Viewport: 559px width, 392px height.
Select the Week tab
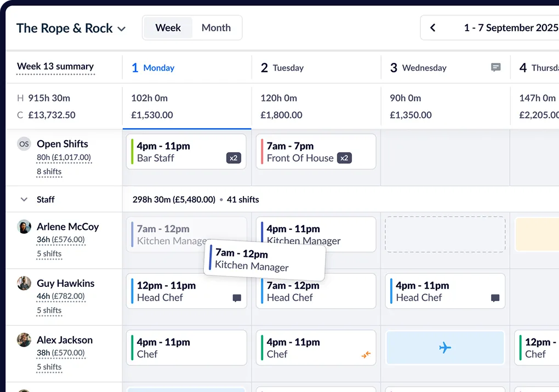click(168, 27)
